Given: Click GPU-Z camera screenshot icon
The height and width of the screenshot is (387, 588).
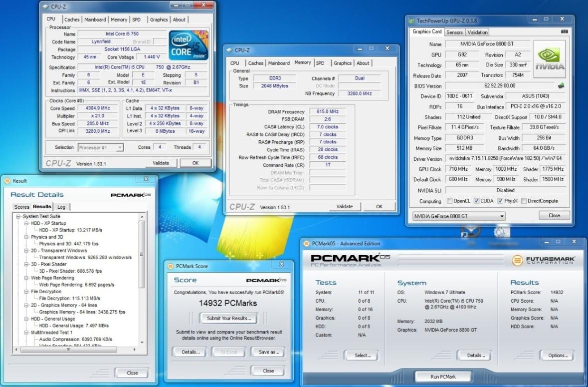Looking at the screenshot, I should click(x=564, y=31).
